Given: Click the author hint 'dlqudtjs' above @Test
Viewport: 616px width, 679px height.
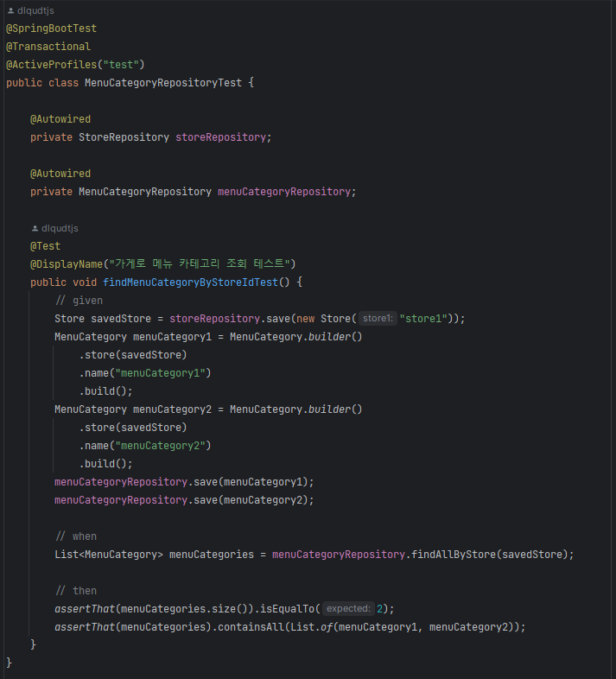Looking at the screenshot, I should (60, 228).
